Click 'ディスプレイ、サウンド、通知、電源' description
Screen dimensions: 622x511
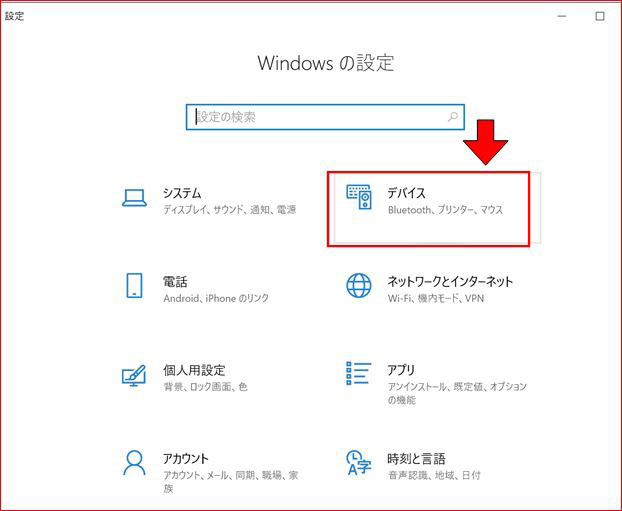click(230, 209)
